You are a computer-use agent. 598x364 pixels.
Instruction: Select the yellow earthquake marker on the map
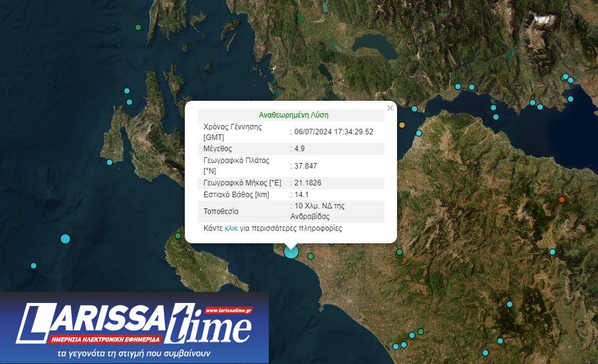(402, 125)
